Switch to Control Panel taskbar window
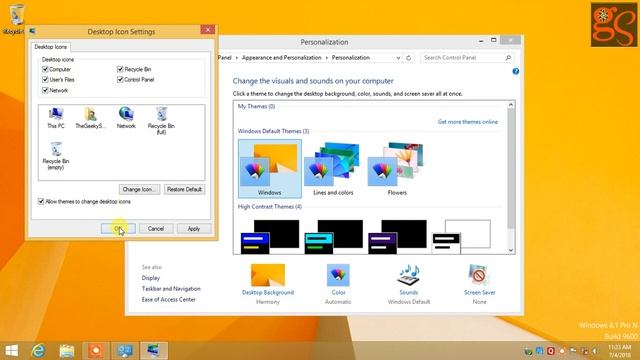Screen dimensions: 640x360 [x=124, y=351]
